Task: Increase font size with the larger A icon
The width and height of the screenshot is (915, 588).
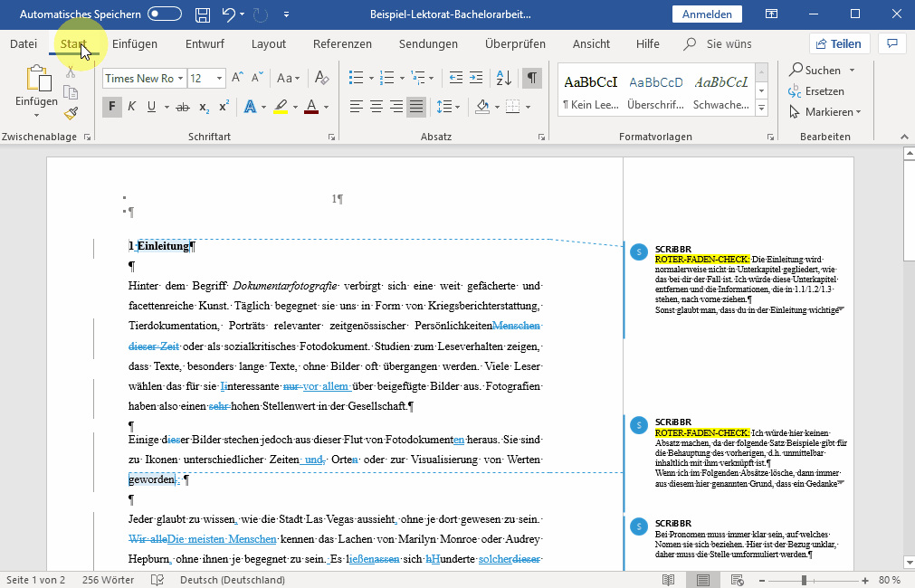Action: tap(237, 78)
